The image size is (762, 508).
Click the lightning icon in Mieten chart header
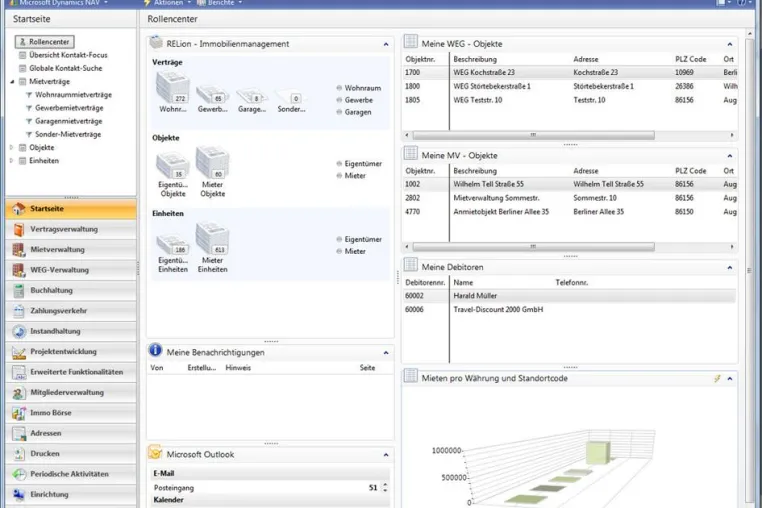pyautogui.click(x=717, y=378)
